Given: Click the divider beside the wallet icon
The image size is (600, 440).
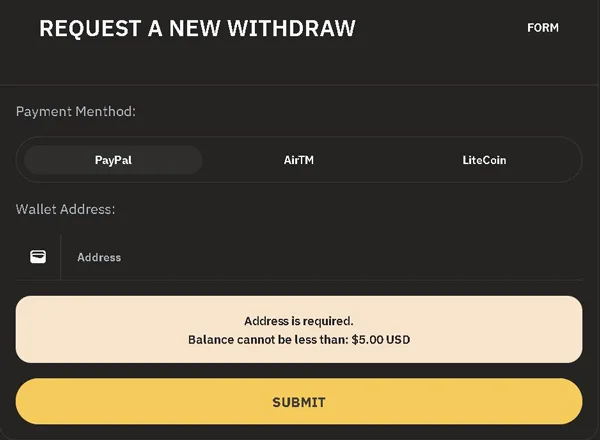Looking at the screenshot, I should (x=60, y=257).
